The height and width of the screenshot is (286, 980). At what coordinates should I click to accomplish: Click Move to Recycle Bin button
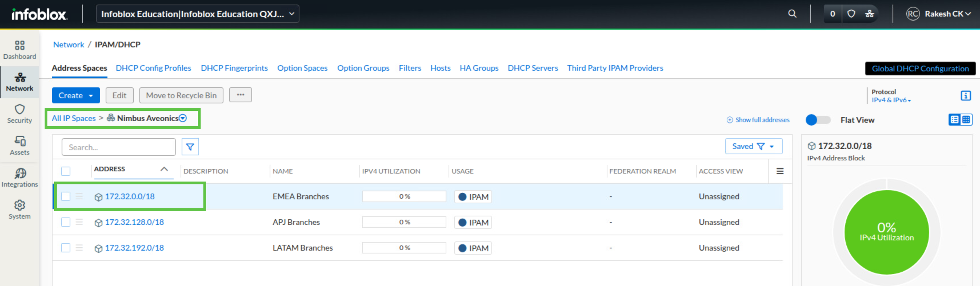181,95
